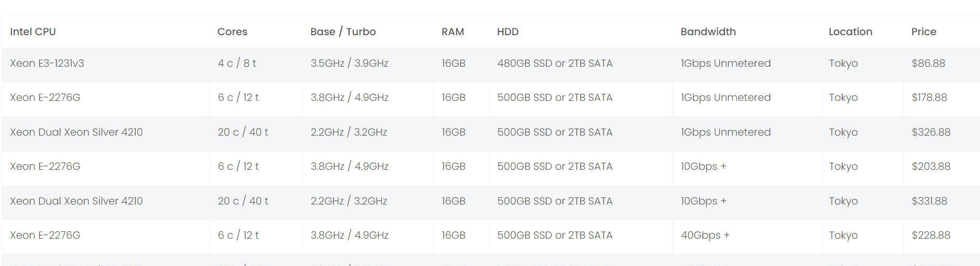The width and height of the screenshot is (980, 266).
Task: Click the Bandwidth column header
Action: tap(708, 32)
